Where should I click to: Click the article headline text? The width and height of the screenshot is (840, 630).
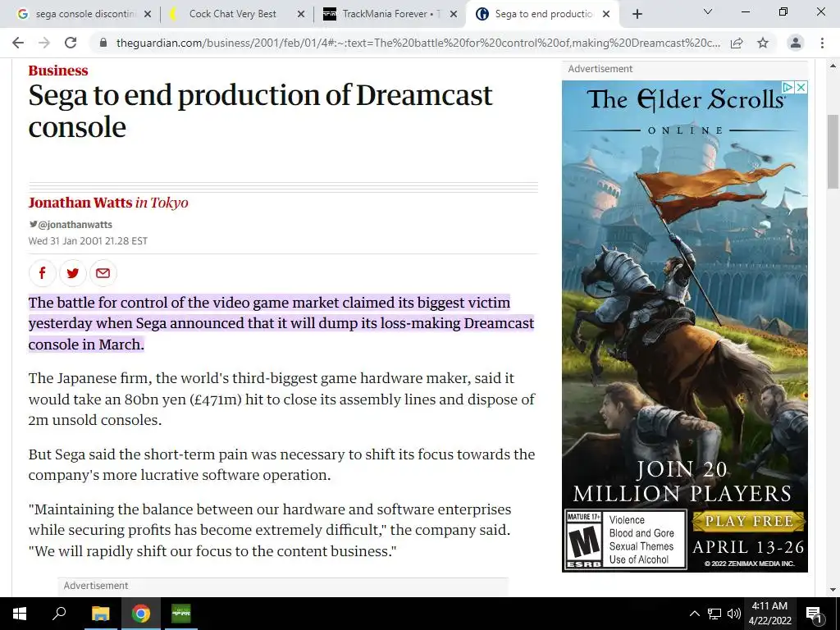(x=260, y=111)
